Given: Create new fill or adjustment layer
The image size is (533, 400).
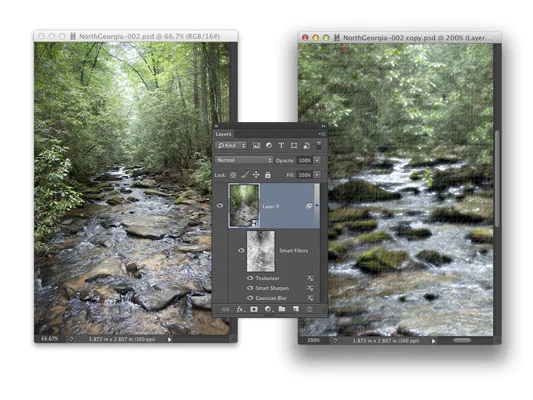Looking at the screenshot, I should tap(268, 309).
